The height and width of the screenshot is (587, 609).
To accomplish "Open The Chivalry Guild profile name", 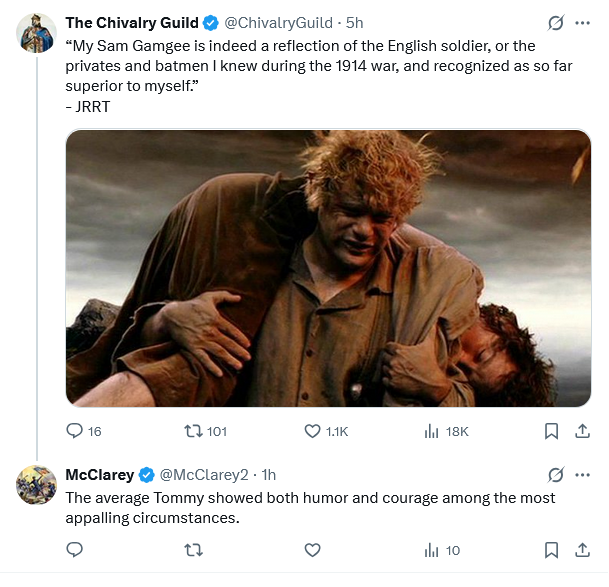I will [132, 23].
